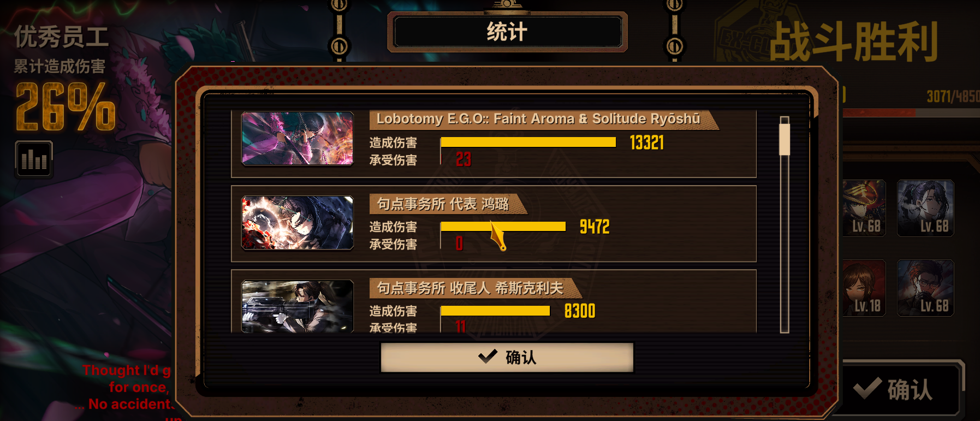Click the Lv.18 character card
Screen dimensions: 980x421
click(864, 288)
